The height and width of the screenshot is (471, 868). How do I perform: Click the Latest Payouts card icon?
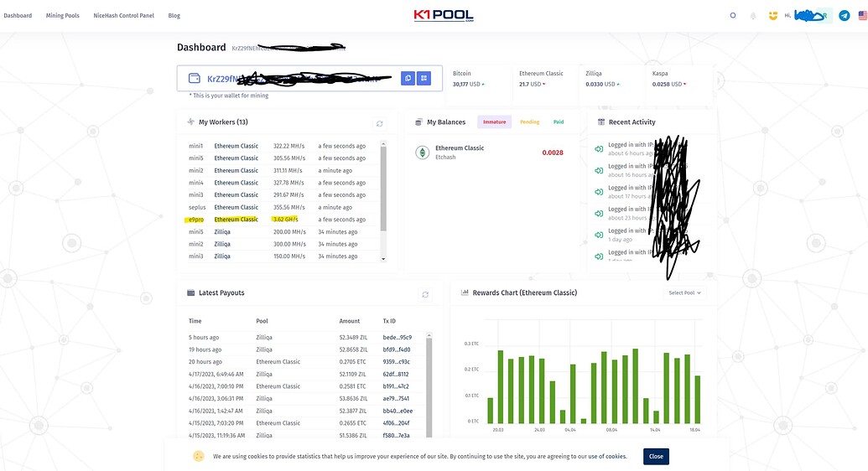(191, 292)
